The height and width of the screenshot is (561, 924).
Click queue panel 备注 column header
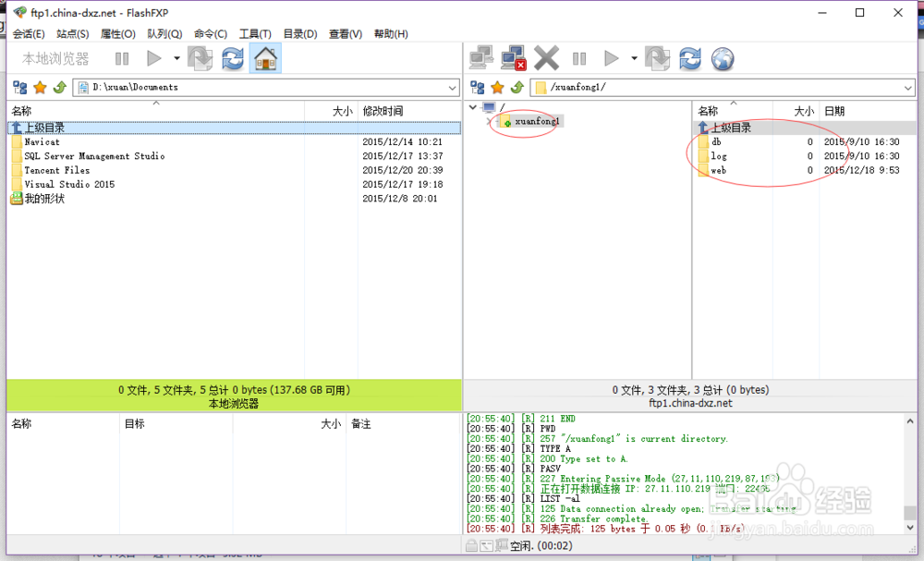[x=403, y=423]
